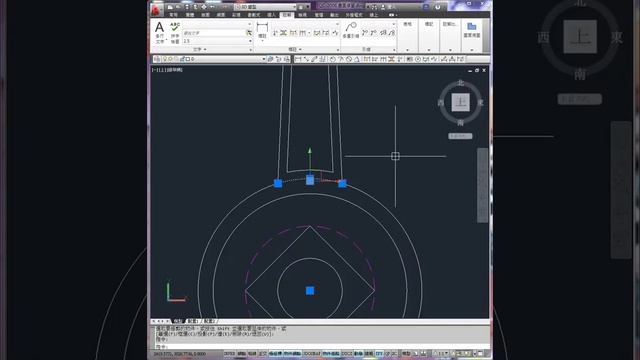
Task: Select Linear dimension on the dimension toolbar
Action: 298,59
